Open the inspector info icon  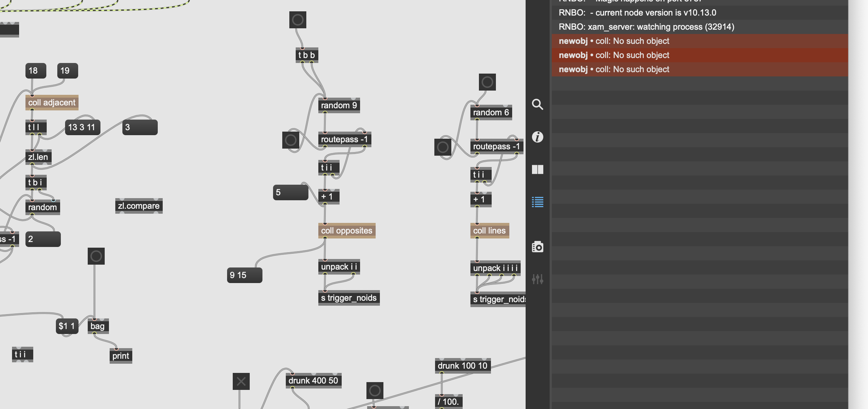pos(537,137)
